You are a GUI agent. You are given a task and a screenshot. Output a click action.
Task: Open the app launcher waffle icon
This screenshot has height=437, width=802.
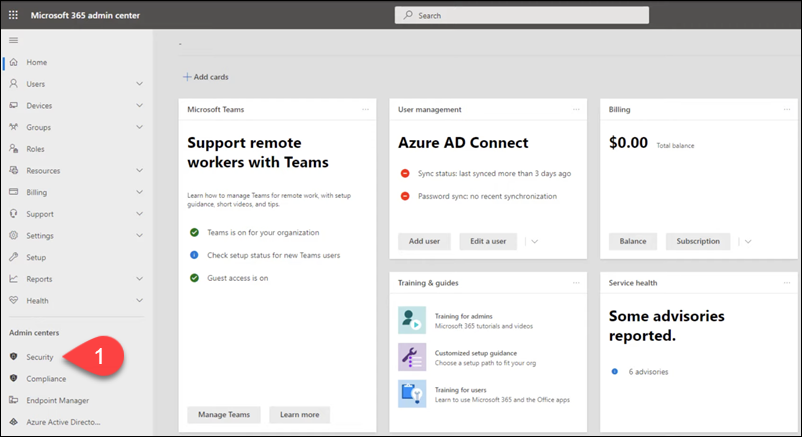pos(13,15)
